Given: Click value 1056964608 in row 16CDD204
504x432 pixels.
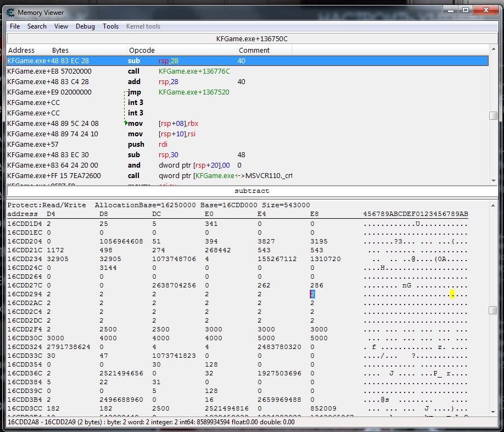Looking at the screenshot, I should [x=121, y=241].
